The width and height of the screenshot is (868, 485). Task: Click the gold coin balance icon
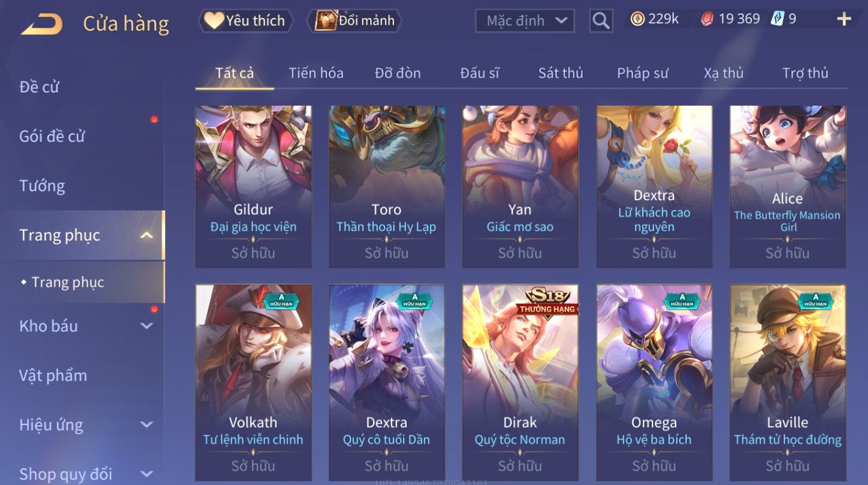[x=637, y=19]
